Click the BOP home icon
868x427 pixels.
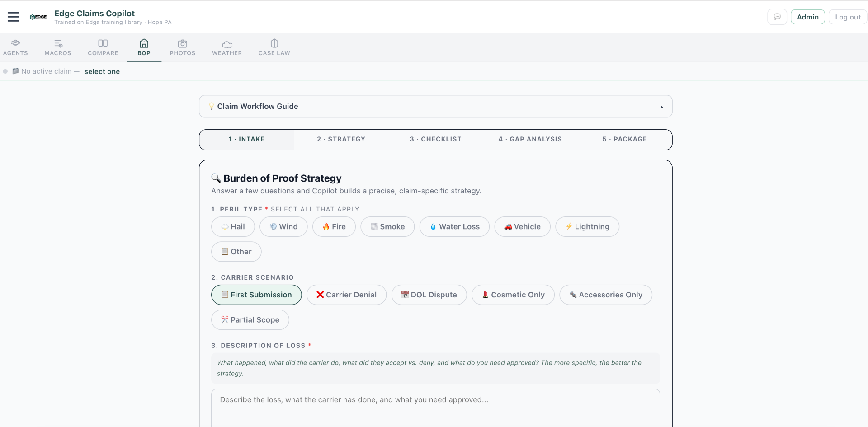coord(144,44)
